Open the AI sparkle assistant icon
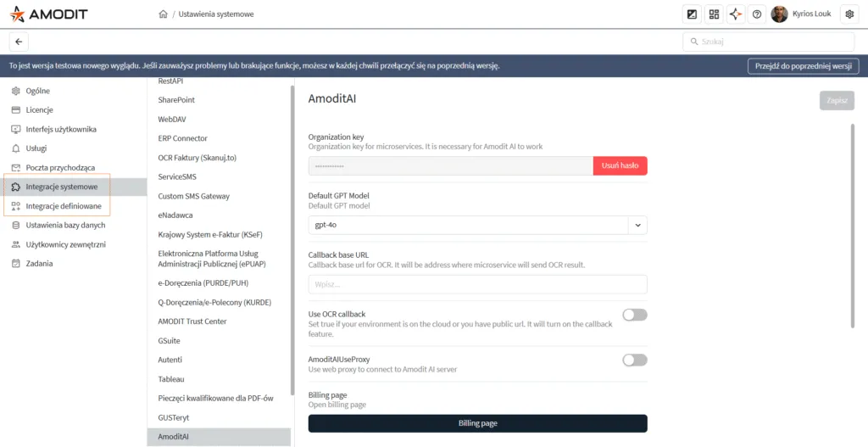The width and height of the screenshot is (868, 447). pyautogui.click(x=735, y=14)
